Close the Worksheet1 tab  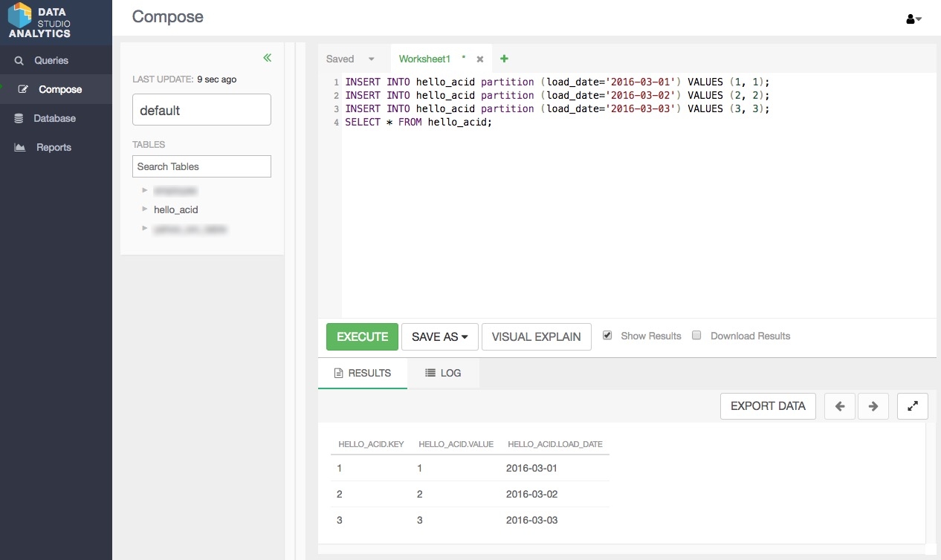point(480,59)
